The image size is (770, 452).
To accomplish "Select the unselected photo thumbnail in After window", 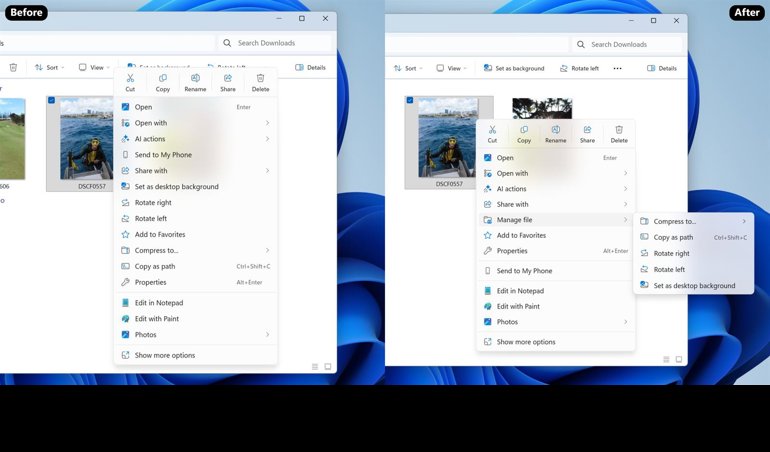I will click(x=542, y=108).
